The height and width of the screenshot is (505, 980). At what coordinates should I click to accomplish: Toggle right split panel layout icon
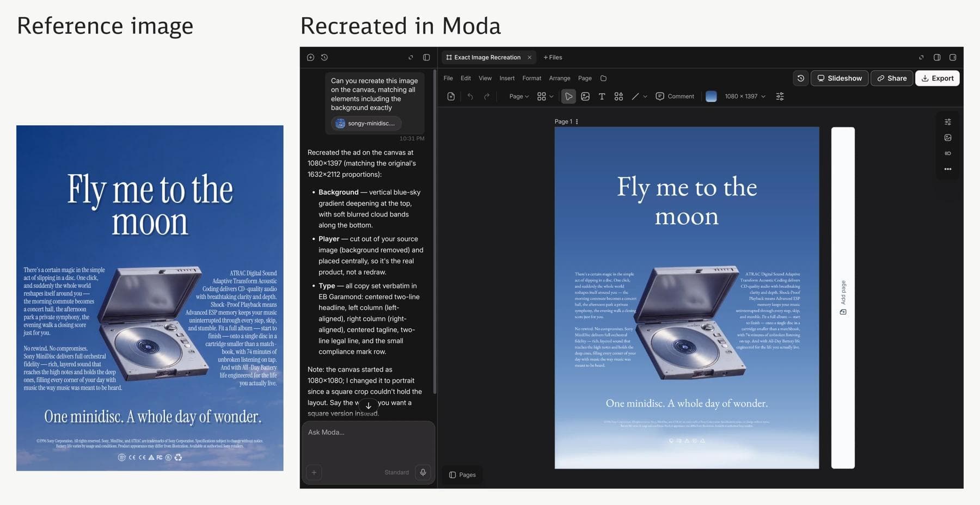tap(937, 57)
